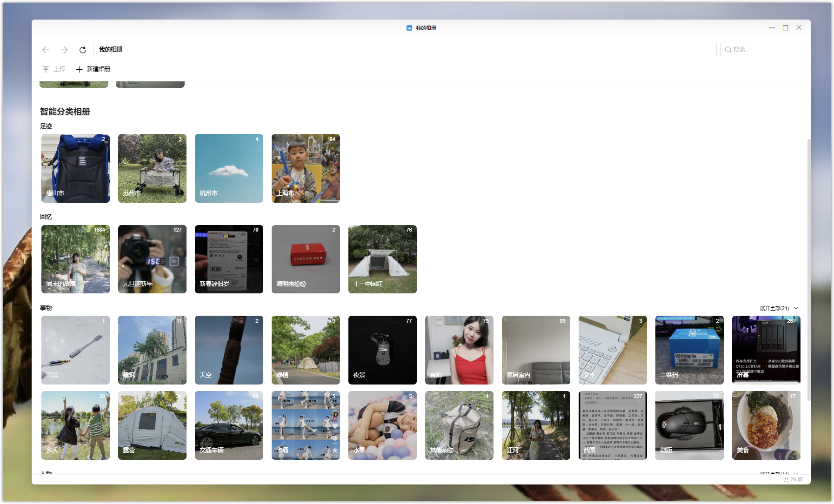Open the 二维码 category album
This screenshot has height=504, width=834.
[689, 350]
